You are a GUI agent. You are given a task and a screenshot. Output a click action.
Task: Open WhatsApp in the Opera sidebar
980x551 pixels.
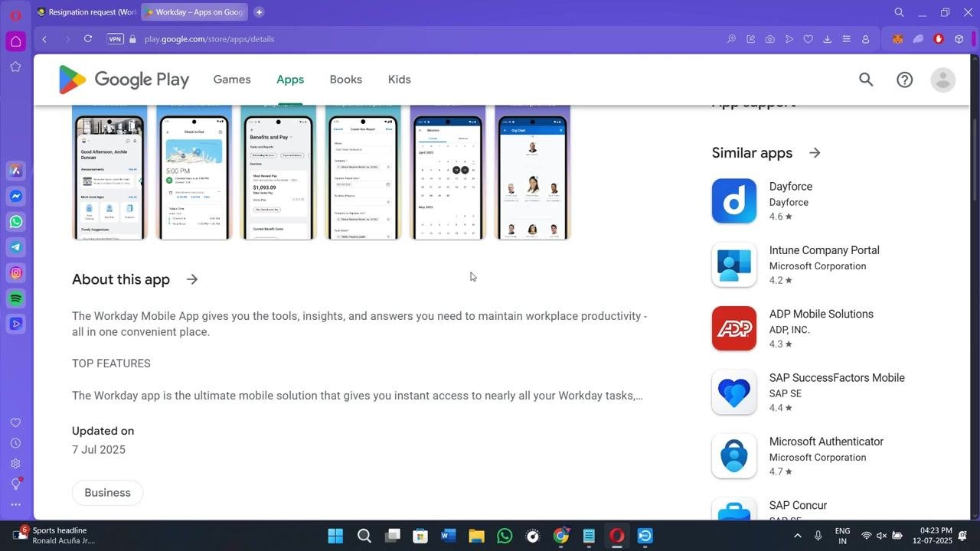tap(16, 222)
